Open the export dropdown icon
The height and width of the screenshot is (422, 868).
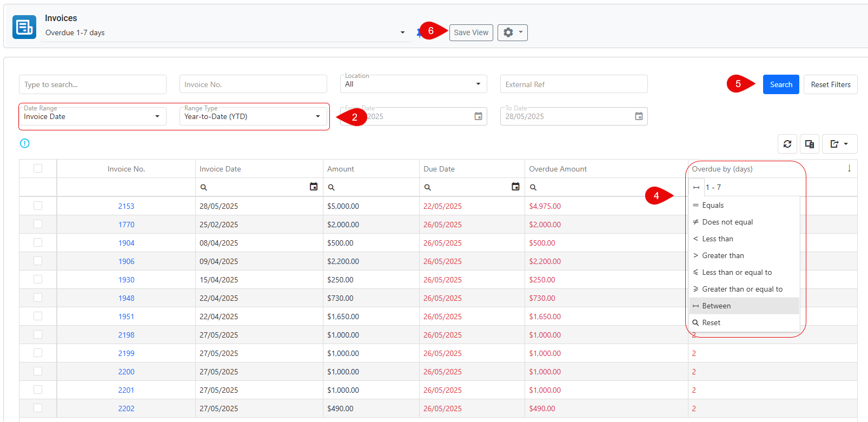[839, 144]
